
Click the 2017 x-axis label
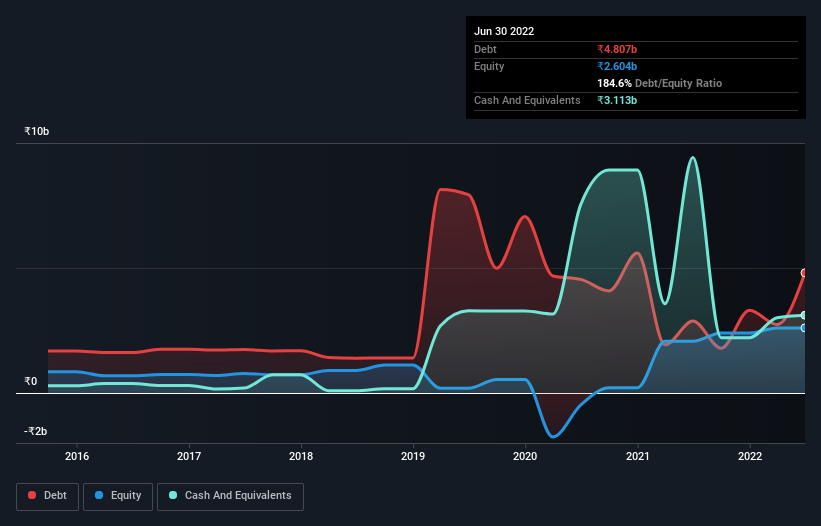[x=189, y=456]
